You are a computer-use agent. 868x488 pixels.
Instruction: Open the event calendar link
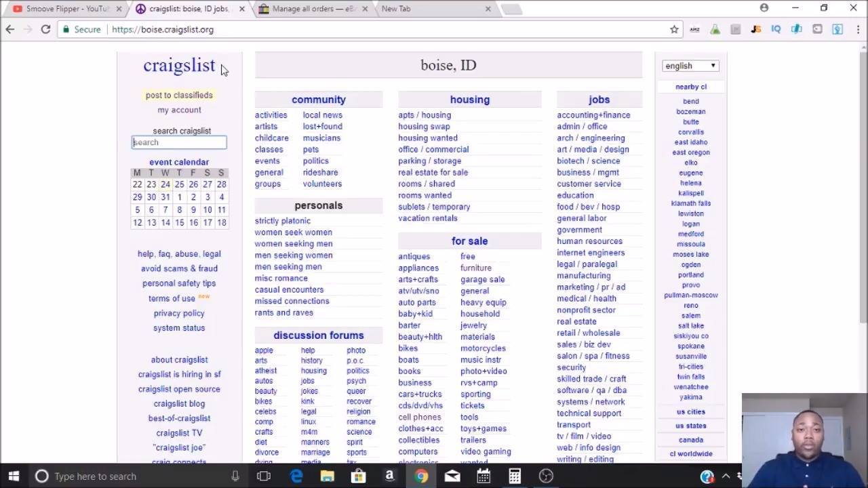pos(179,162)
